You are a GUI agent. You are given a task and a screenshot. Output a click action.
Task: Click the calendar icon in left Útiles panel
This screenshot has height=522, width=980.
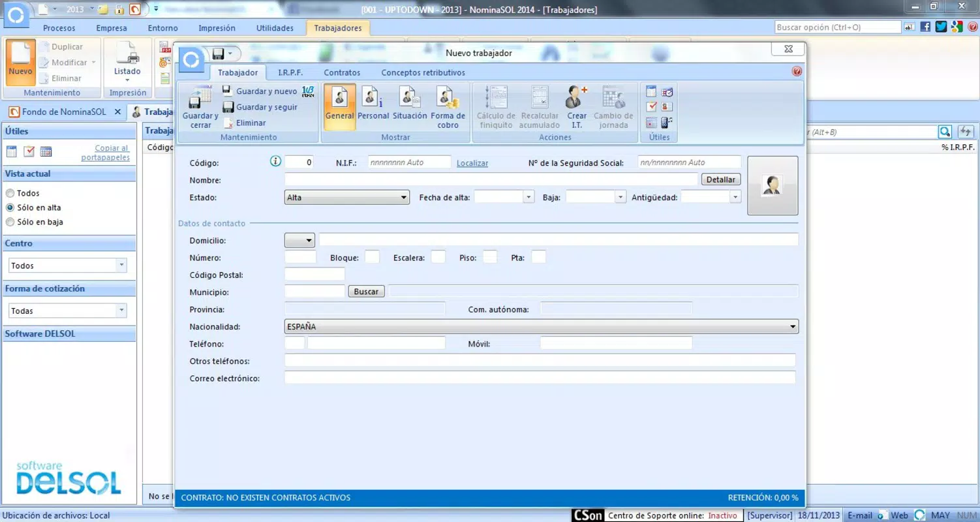click(x=46, y=151)
